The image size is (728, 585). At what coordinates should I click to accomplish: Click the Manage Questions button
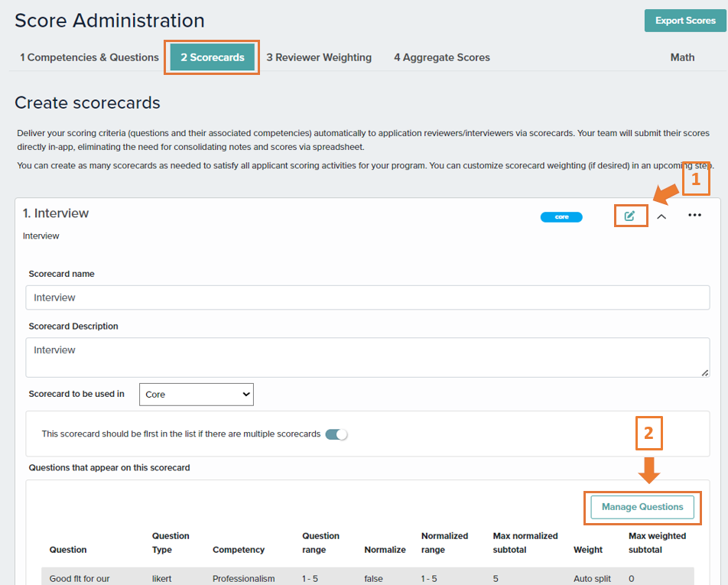[x=642, y=507]
